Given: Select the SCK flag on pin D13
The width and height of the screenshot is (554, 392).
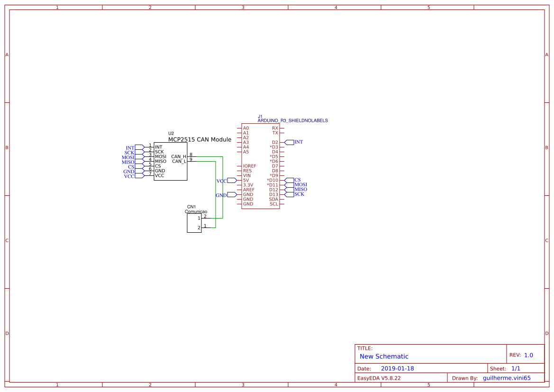Looking at the screenshot, I should coord(299,194).
